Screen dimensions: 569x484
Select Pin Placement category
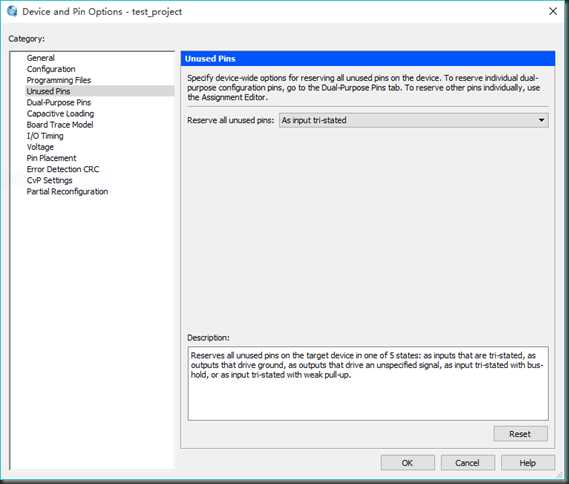pyautogui.click(x=51, y=158)
